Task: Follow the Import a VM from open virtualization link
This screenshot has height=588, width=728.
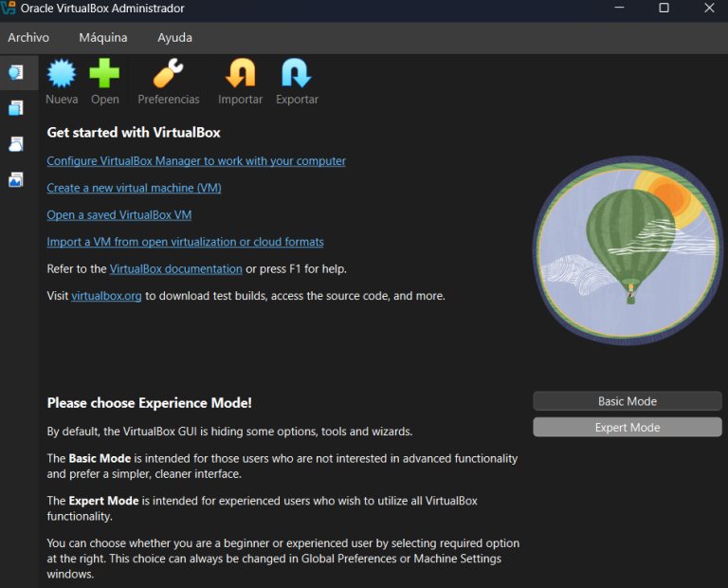Action: [185, 242]
